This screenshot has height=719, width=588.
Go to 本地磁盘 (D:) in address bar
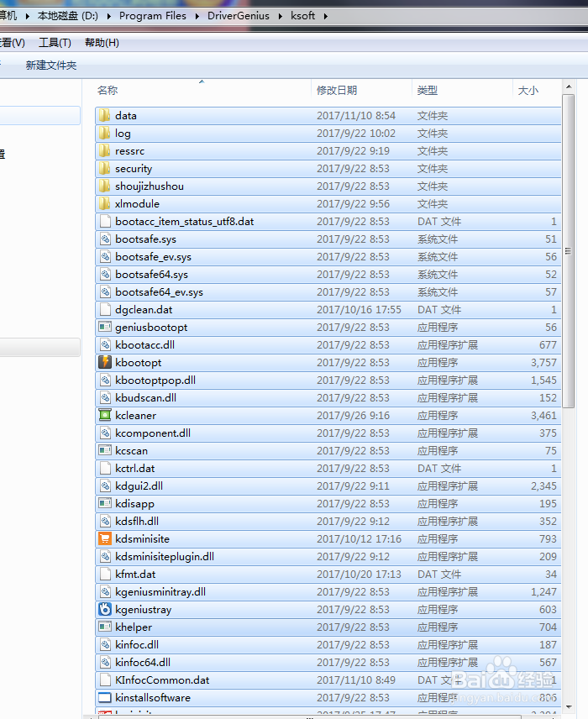(x=68, y=16)
